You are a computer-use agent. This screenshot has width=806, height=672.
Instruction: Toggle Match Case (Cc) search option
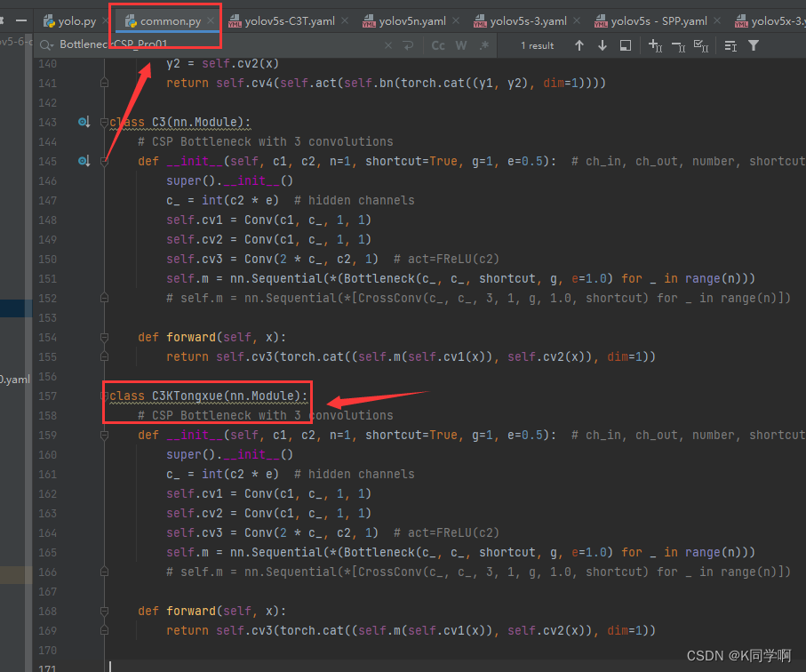(438, 45)
